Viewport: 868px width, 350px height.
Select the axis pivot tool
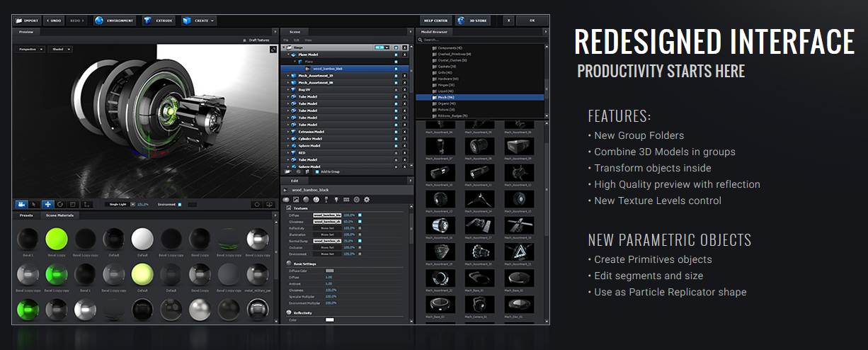pos(86,204)
